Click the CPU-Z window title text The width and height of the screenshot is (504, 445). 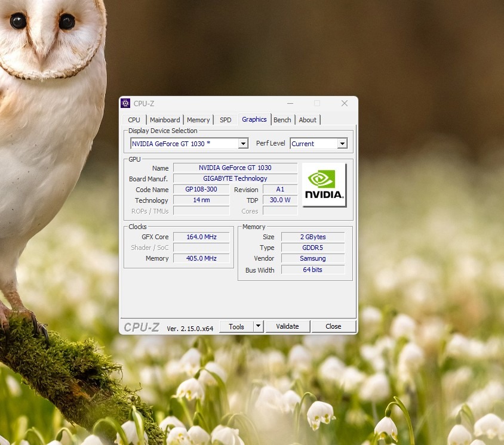[x=144, y=104]
